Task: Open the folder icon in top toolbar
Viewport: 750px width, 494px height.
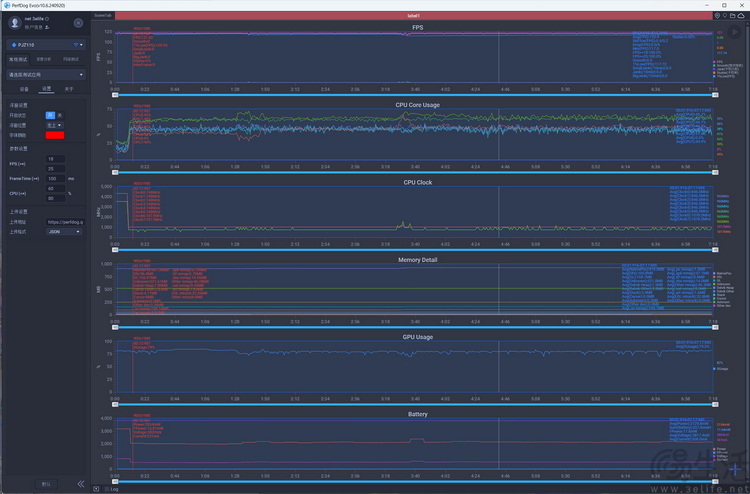Action: 733,16
